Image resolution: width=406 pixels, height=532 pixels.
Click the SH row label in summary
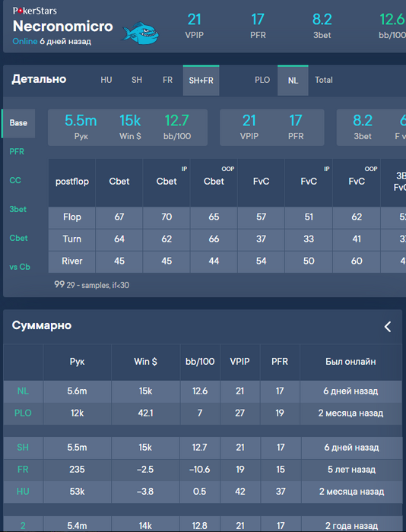23,448
